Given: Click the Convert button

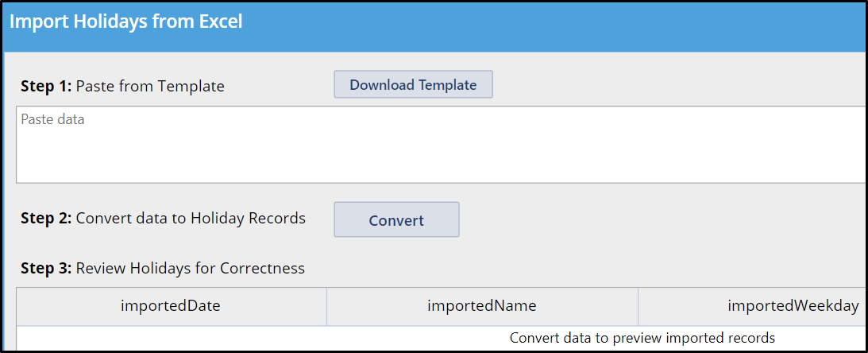Looking at the screenshot, I should (396, 220).
